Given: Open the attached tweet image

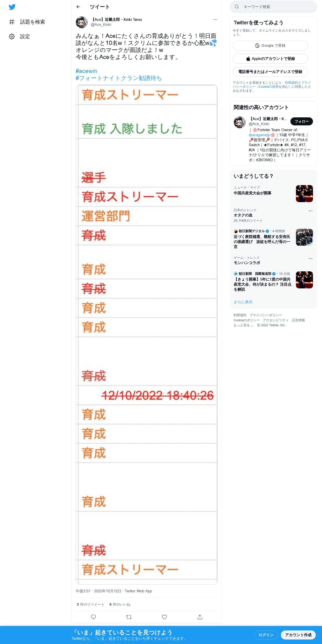Looking at the screenshot, I should 147,334.
